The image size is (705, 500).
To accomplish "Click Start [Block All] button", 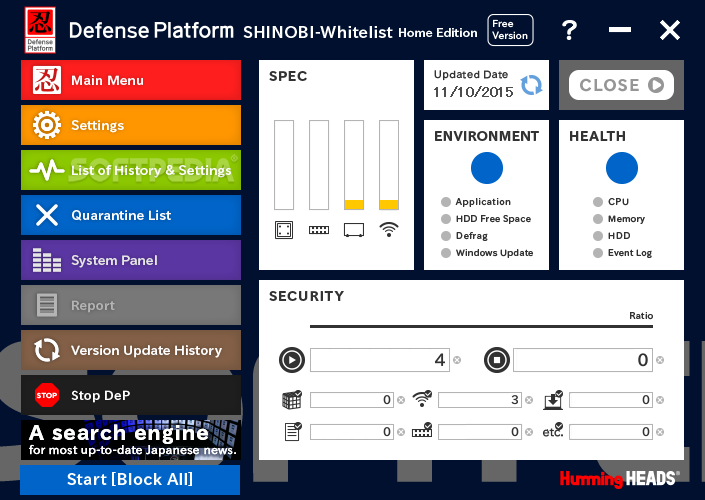I will (x=130, y=479).
